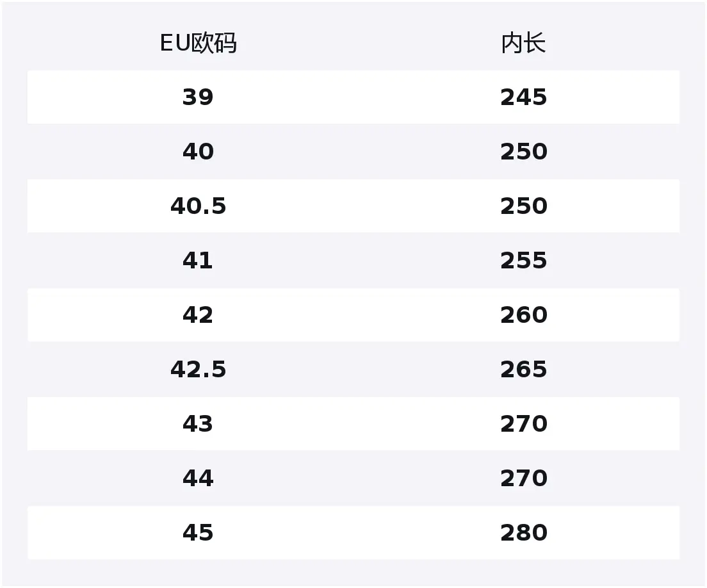Click the 250 value beside size 40.5
Image resolution: width=707 pixels, height=588 pixels.
coord(523,206)
